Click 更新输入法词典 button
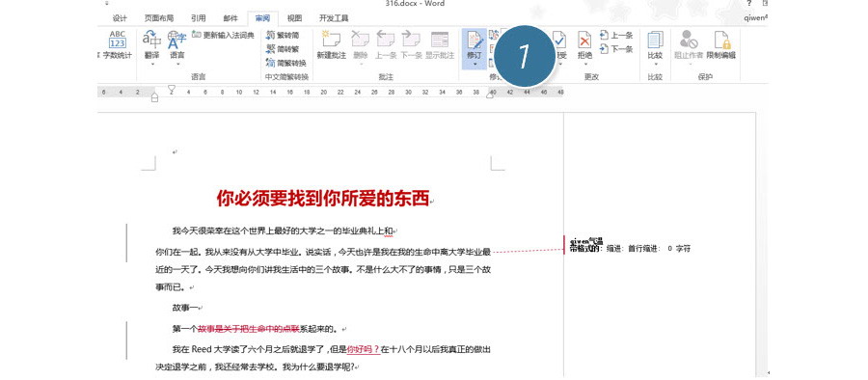The height and width of the screenshot is (380, 868). (223, 35)
